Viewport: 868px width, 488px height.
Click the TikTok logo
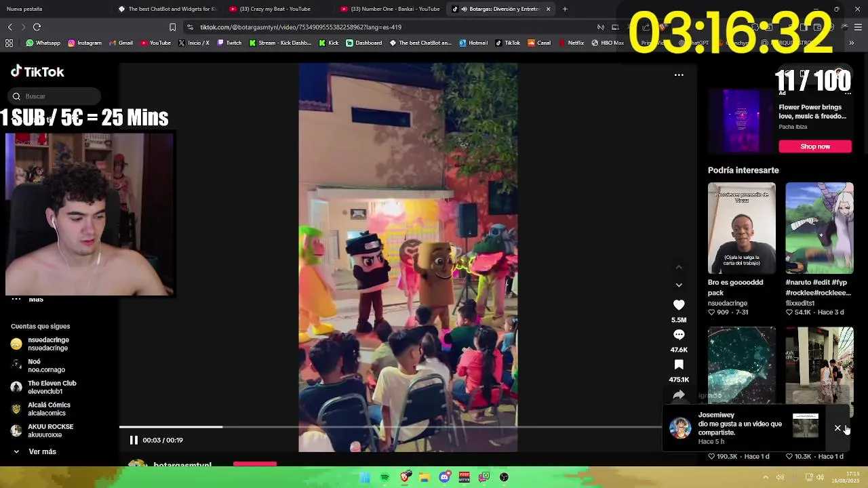(37, 72)
